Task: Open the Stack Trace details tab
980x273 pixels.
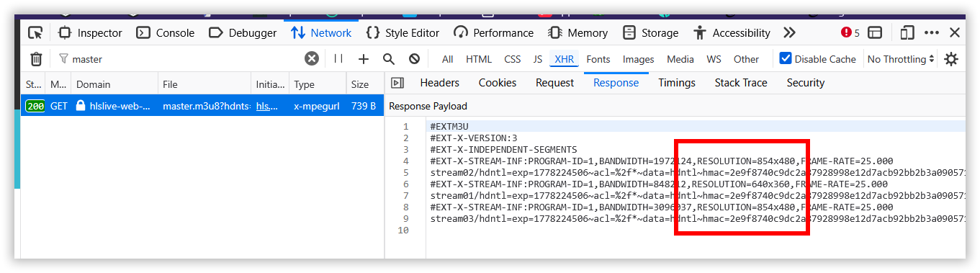Action: click(x=741, y=83)
